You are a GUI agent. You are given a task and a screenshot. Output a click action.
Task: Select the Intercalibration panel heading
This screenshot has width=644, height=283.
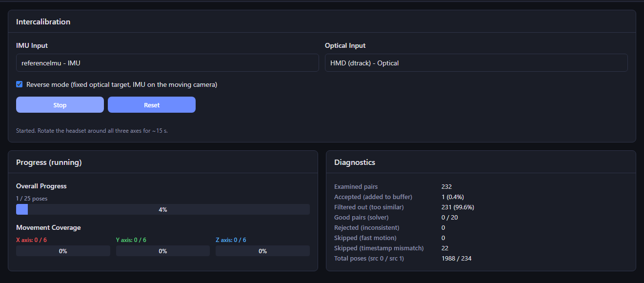(x=43, y=22)
